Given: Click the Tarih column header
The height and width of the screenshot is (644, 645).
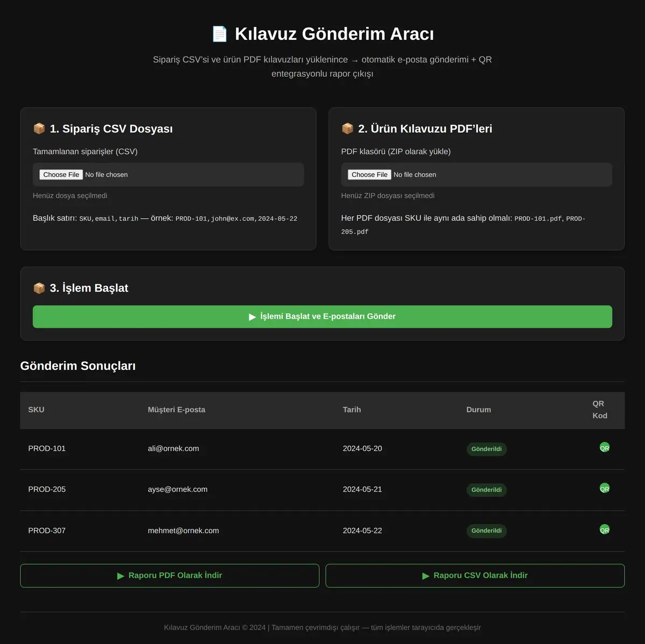Looking at the screenshot, I should [352, 410].
